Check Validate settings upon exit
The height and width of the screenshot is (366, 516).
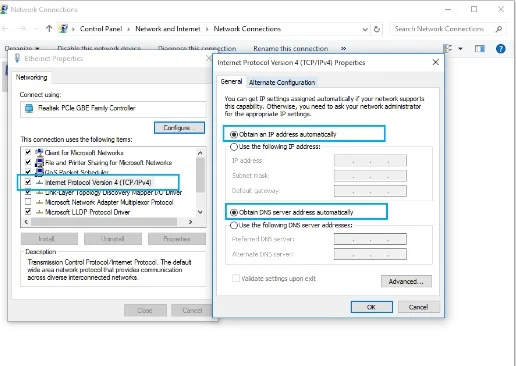click(236, 278)
